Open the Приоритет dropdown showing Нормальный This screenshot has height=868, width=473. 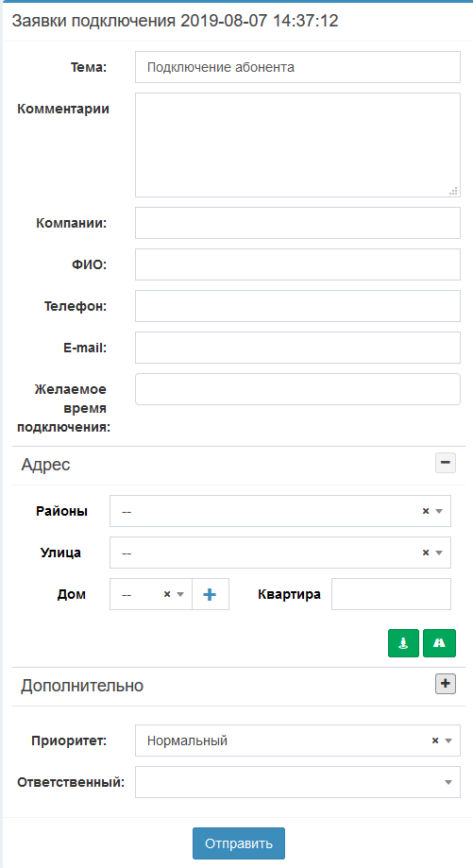tap(297, 740)
